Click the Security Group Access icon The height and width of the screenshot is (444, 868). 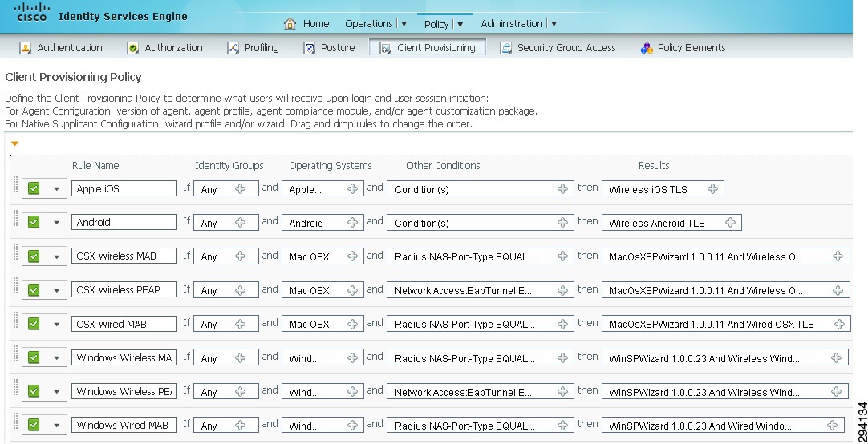pyautogui.click(x=505, y=48)
